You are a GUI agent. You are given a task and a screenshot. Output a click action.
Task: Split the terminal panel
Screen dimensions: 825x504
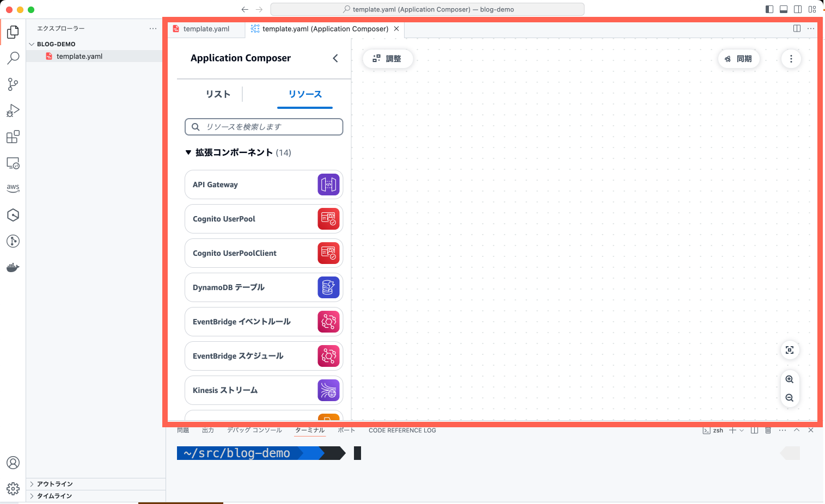754,430
